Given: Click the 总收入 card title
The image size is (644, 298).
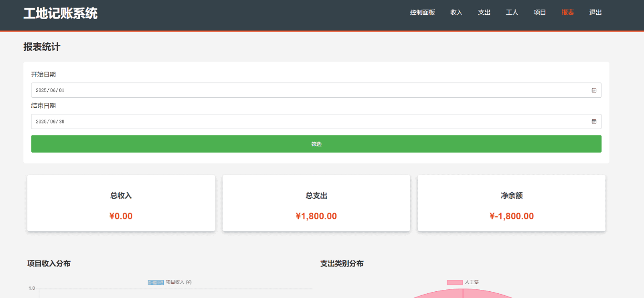Looking at the screenshot, I should point(121,195).
